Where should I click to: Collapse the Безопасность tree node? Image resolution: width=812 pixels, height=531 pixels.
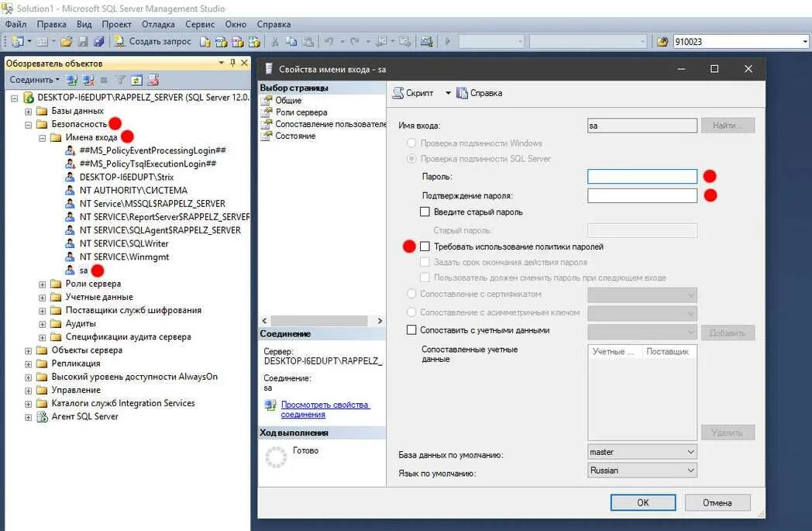(29, 124)
